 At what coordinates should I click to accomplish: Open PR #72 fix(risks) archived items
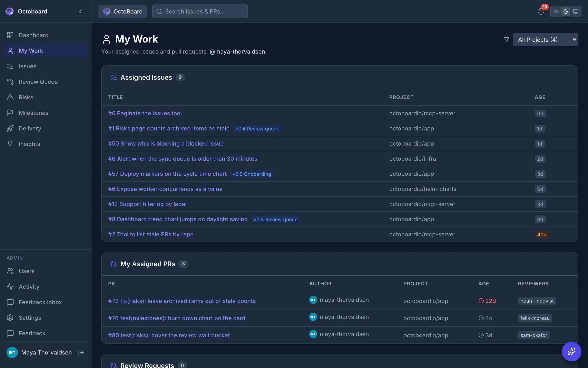coord(182,301)
